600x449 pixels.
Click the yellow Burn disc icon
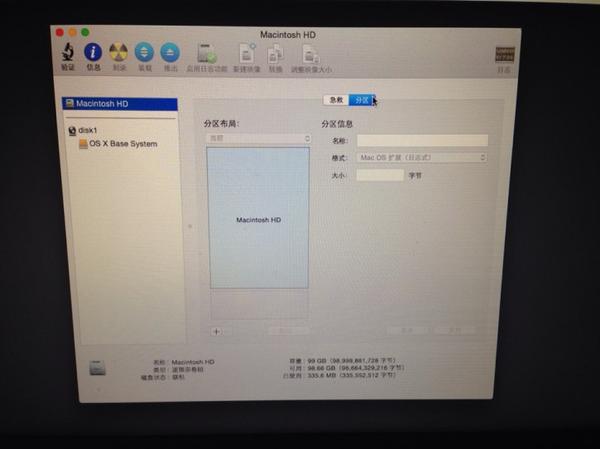118,52
